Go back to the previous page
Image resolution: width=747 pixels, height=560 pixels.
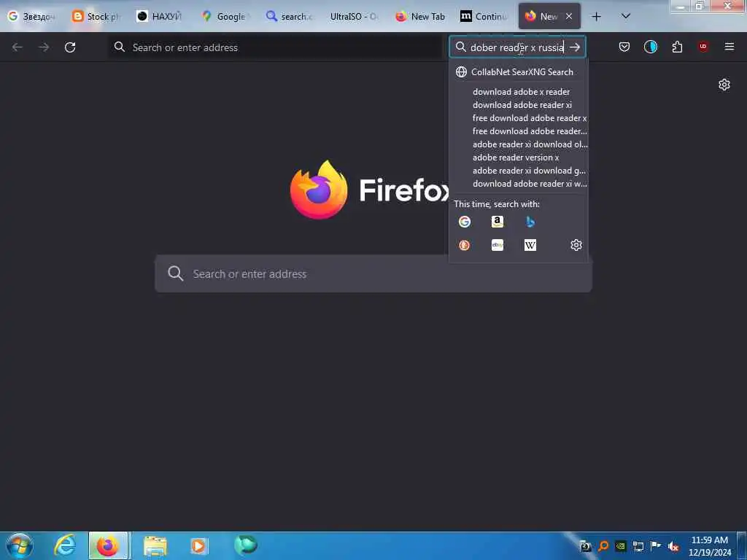pos(18,47)
